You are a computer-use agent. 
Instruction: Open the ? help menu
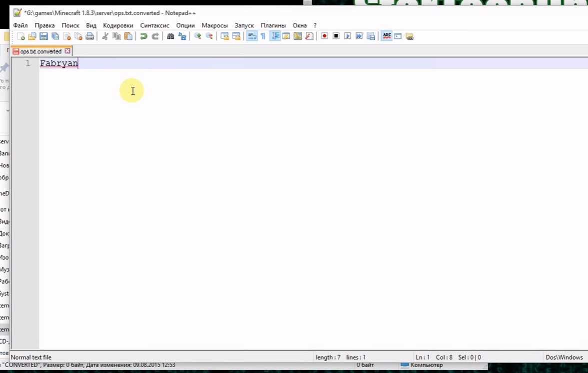315,25
